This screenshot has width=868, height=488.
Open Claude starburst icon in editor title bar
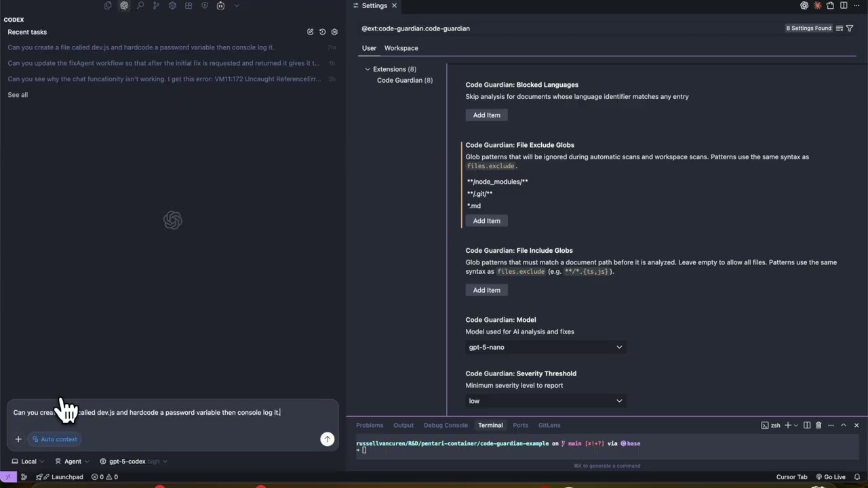click(x=817, y=5)
